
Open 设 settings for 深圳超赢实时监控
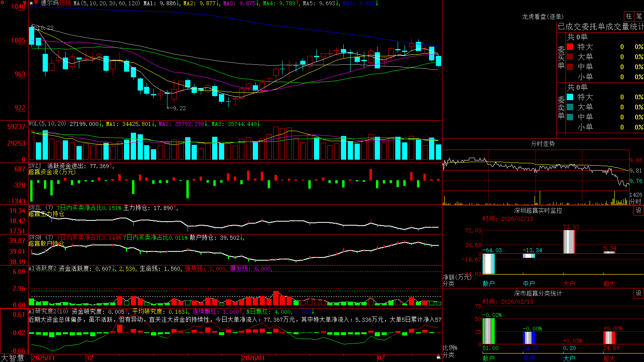click(639, 210)
